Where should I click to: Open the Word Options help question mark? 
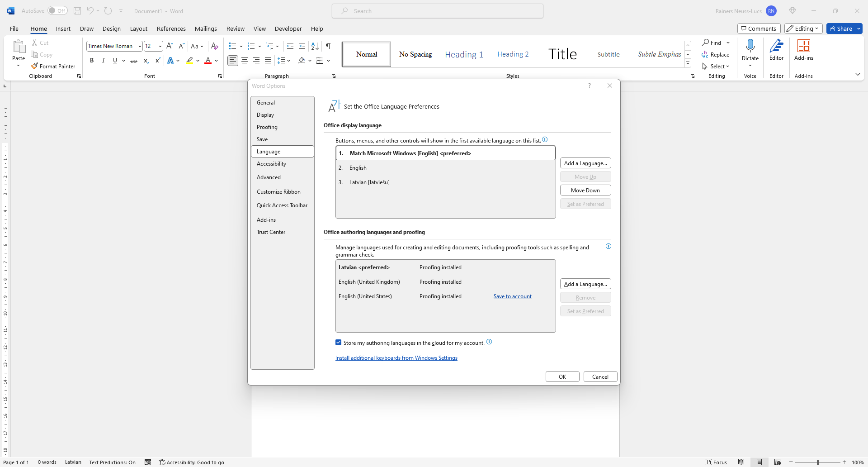589,86
